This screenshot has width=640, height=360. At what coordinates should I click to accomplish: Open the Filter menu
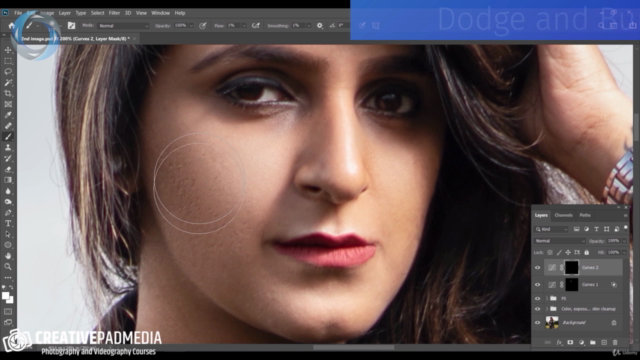[114, 13]
